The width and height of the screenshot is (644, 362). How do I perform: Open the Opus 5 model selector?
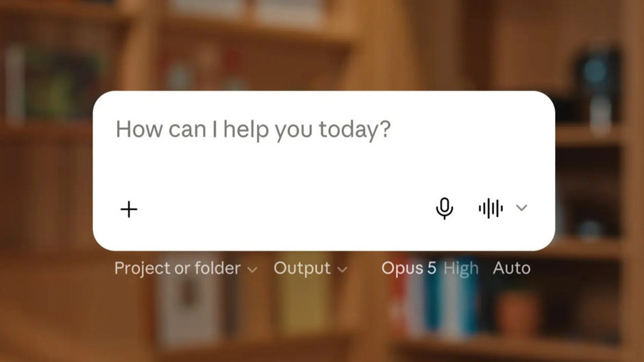(x=408, y=268)
